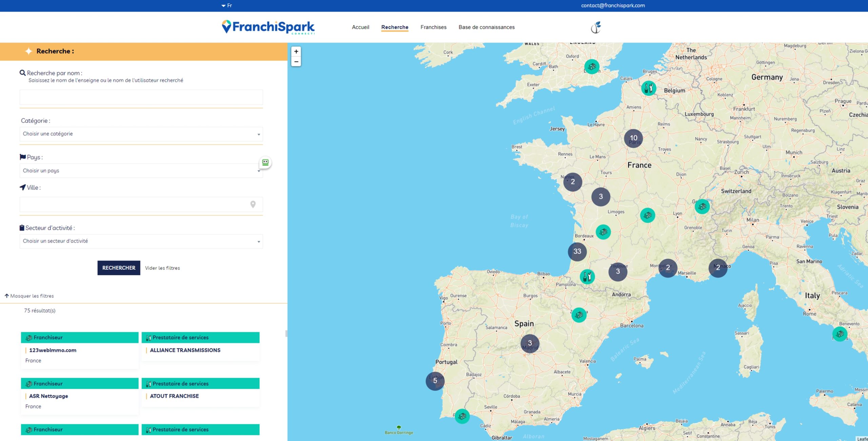Open the ASR Nettoyage result card
Image resolution: width=868 pixels, height=441 pixels.
pos(80,396)
